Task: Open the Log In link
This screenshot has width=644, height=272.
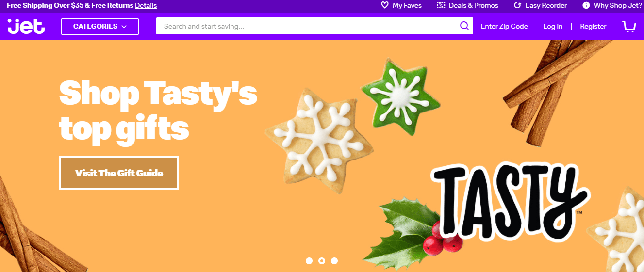Action: [553, 26]
